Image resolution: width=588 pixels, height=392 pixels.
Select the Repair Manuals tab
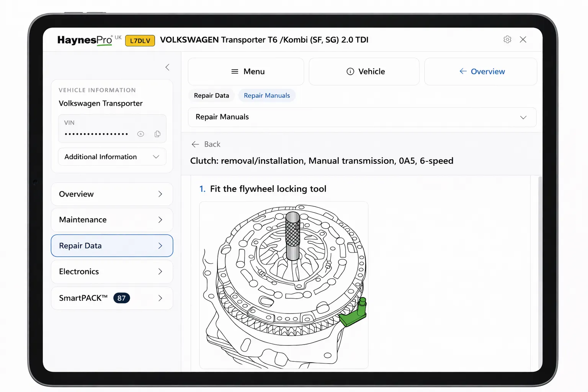click(x=267, y=95)
